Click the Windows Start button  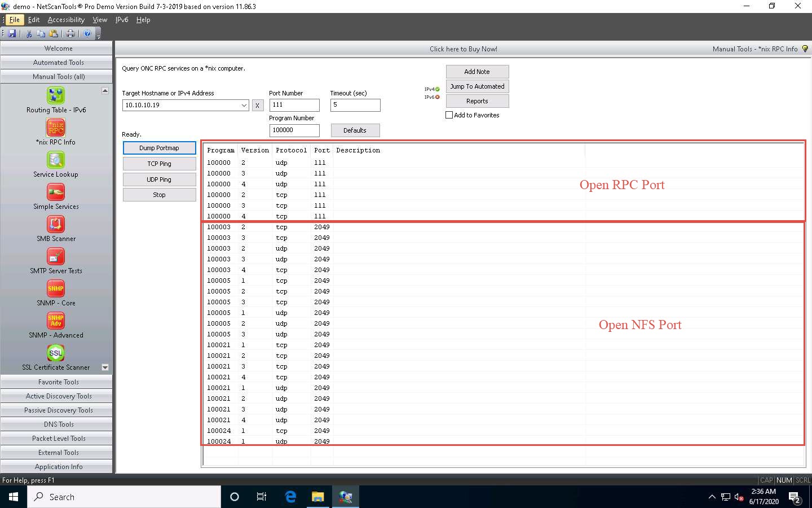pyautogui.click(x=14, y=497)
